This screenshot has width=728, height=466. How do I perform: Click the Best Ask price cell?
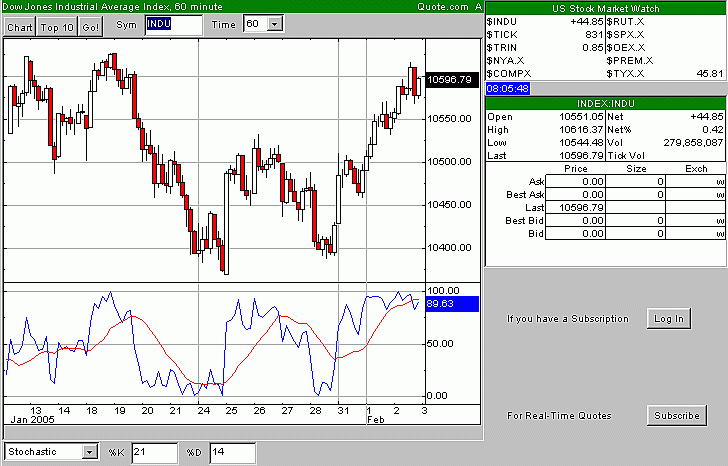click(576, 194)
